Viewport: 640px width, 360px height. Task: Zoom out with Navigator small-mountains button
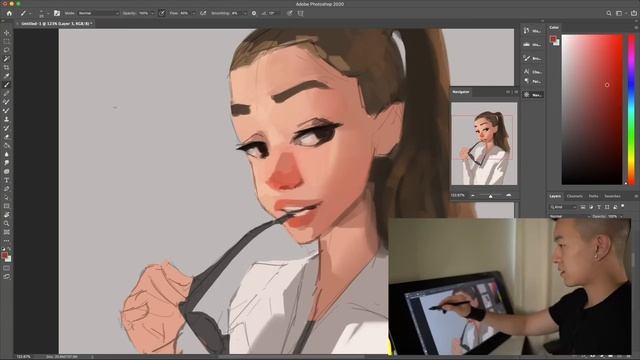point(473,196)
